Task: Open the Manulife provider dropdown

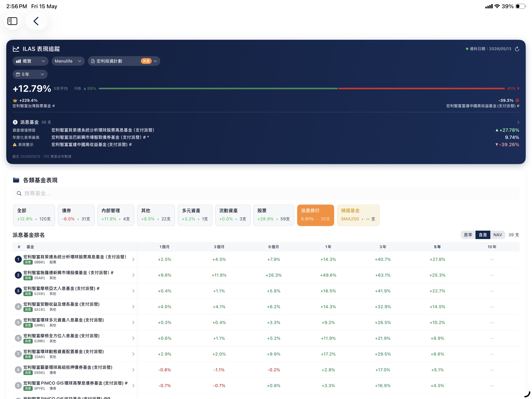Action: [68, 61]
